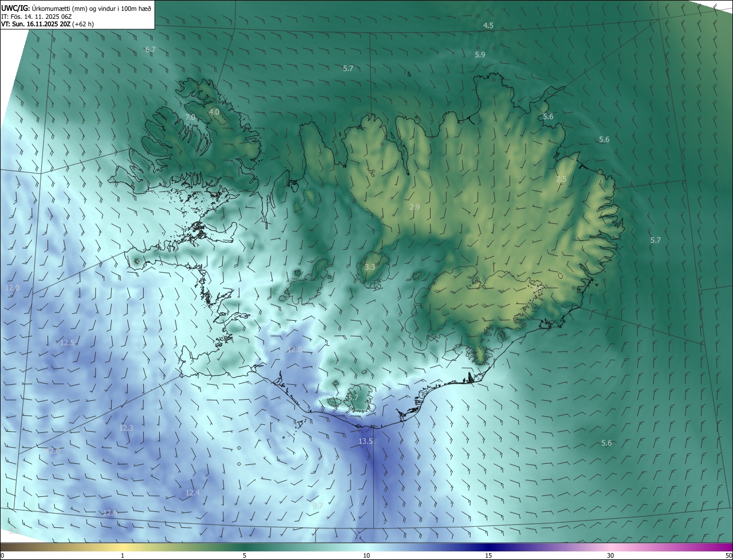Screen dimensions: 733x560
Task: Select the 1 tick on the color scale
Action: point(123,555)
